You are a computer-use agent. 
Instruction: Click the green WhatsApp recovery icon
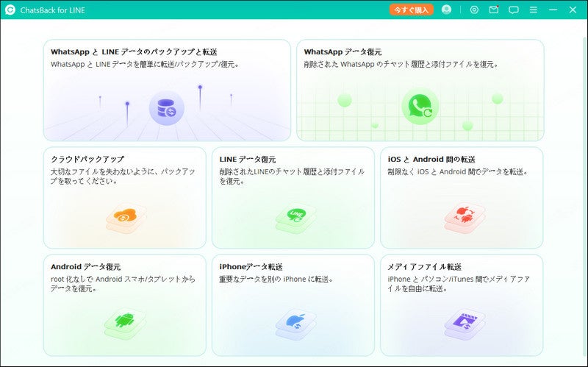(x=420, y=106)
